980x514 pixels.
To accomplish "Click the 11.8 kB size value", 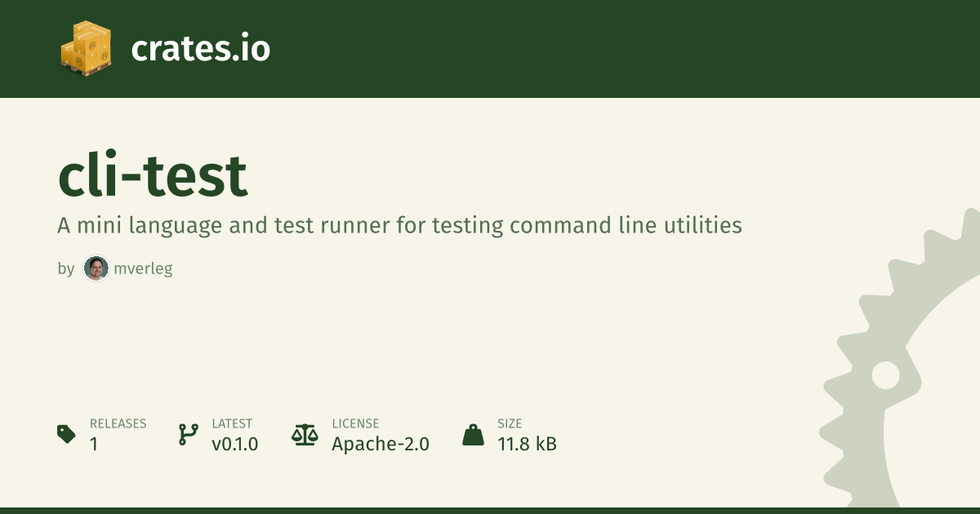I will click(527, 444).
